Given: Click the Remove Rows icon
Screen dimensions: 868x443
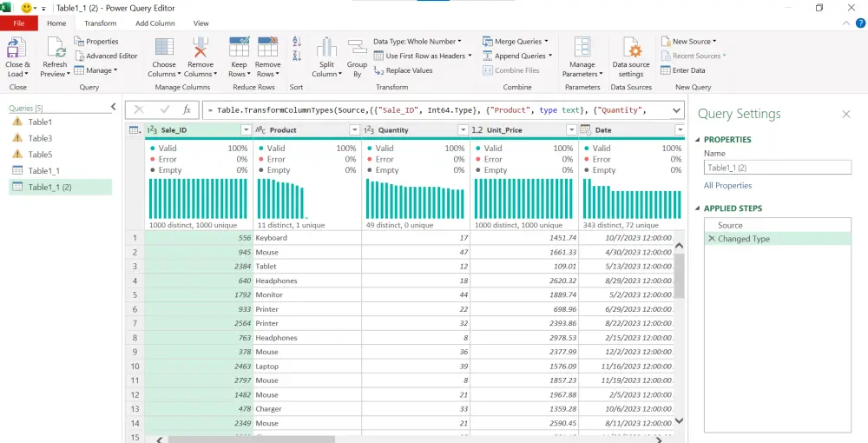Looking at the screenshot, I should [268, 48].
